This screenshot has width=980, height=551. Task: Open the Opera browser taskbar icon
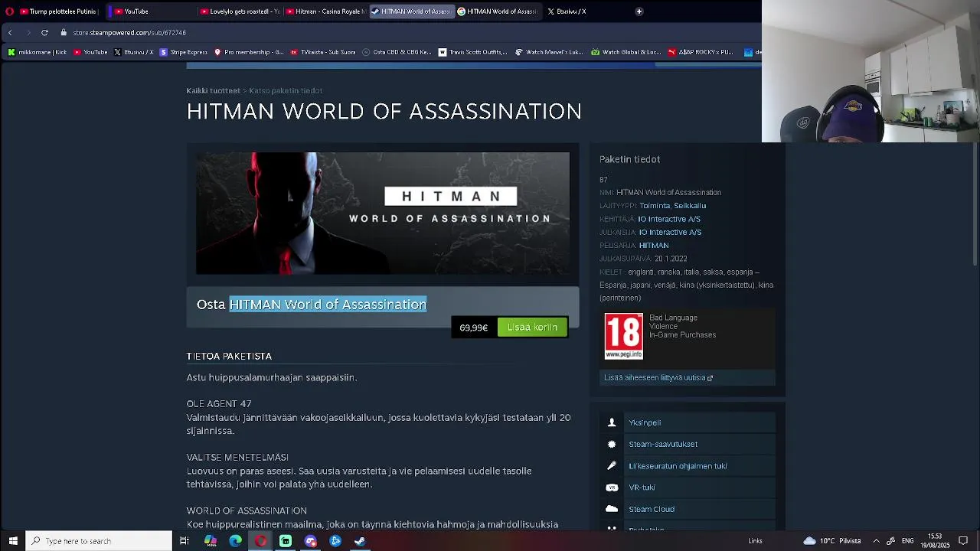click(260, 541)
